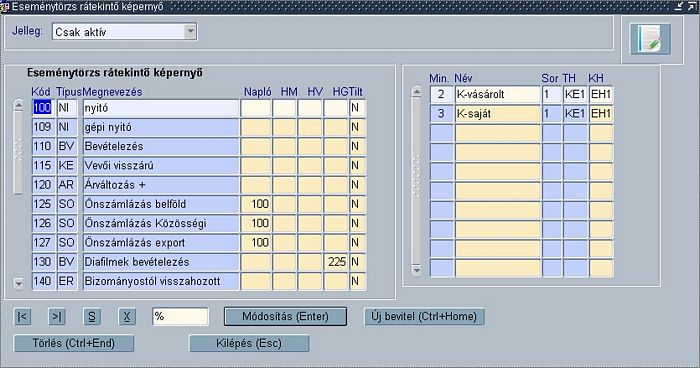Click type BV cell in row 110

(x=67, y=146)
